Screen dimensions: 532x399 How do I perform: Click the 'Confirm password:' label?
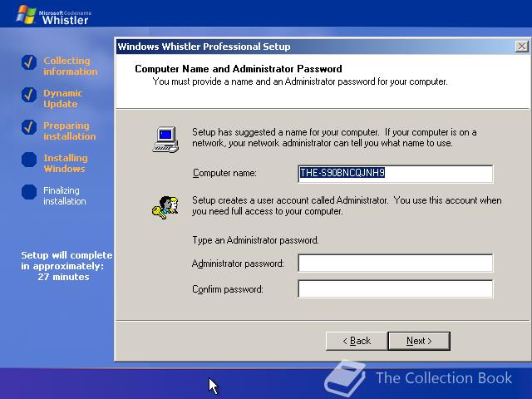coord(228,289)
